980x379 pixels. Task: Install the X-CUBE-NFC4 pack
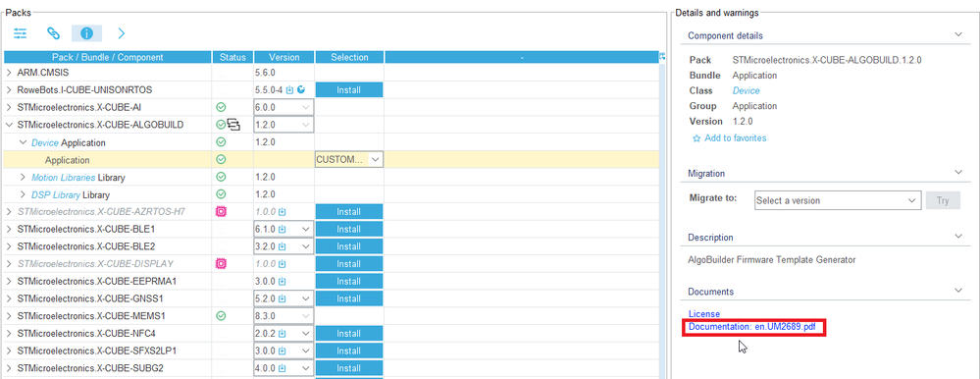click(349, 334)
